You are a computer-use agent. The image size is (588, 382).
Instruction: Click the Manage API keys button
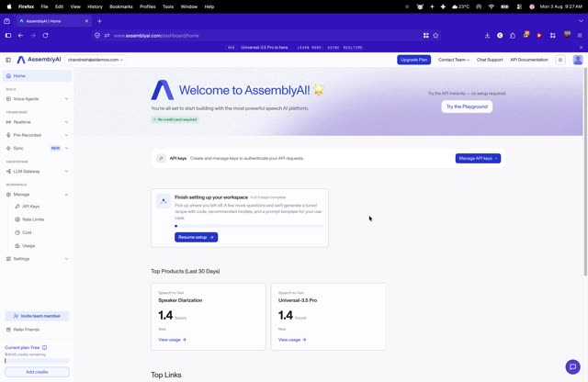click(478, 158)
